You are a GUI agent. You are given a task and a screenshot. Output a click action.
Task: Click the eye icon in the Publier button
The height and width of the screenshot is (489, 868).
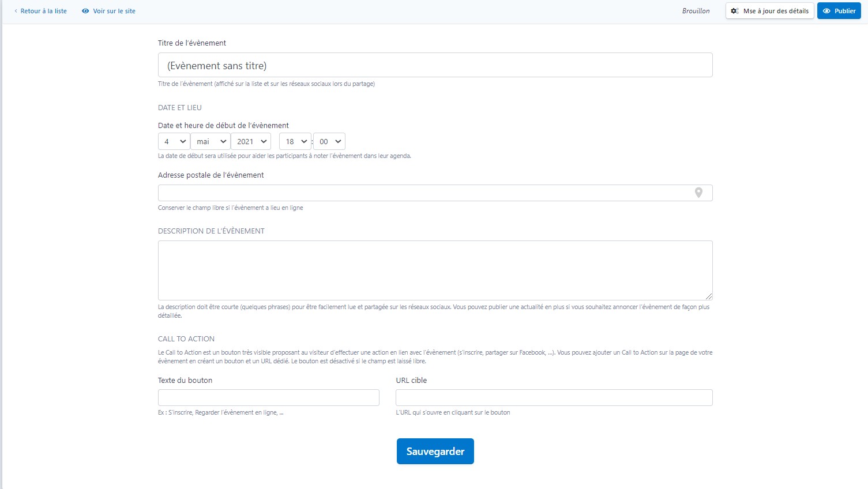click(826, 11)
